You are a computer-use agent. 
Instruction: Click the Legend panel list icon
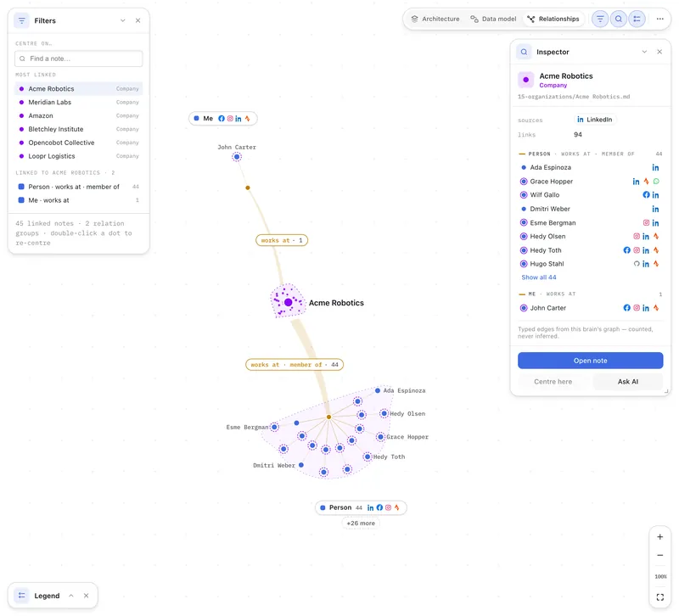(22, 596)
